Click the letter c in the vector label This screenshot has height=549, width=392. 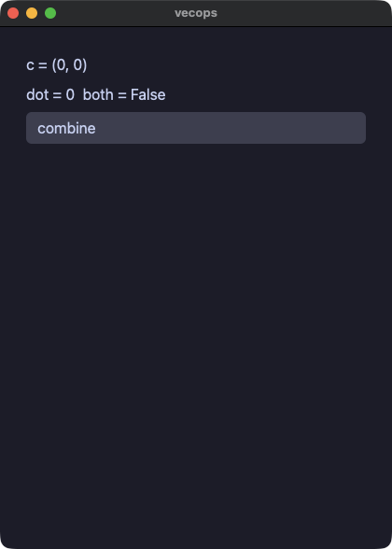pos(30,65)
